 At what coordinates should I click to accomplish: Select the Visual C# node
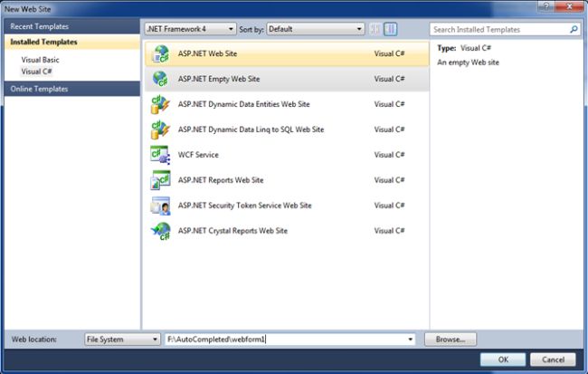[x=36, y=72]
